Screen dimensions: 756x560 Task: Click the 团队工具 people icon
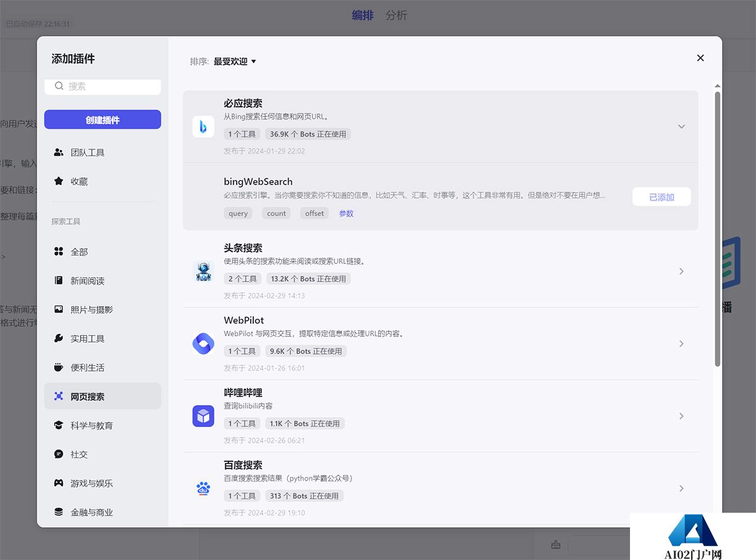[x=59, y=152]
